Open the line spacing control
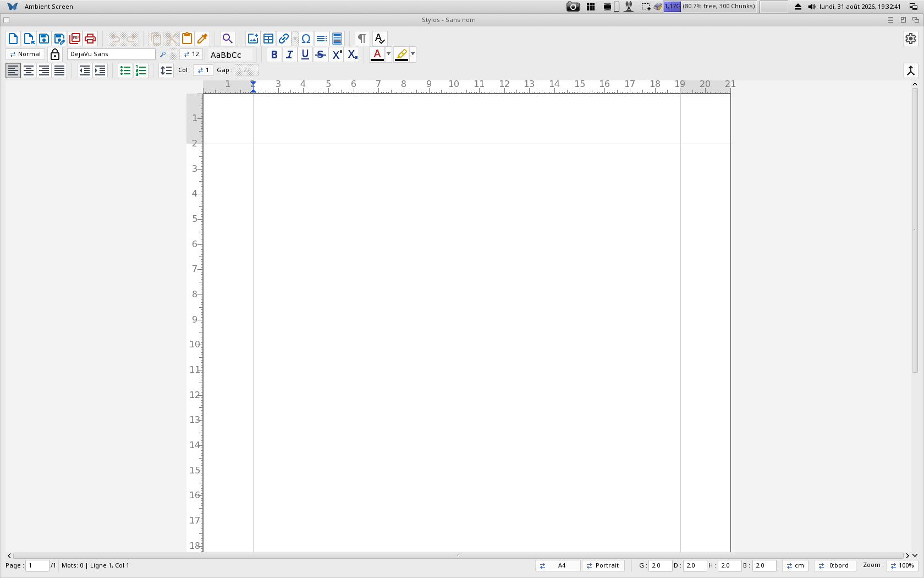 pyautogui.click(x=166, y=70)
